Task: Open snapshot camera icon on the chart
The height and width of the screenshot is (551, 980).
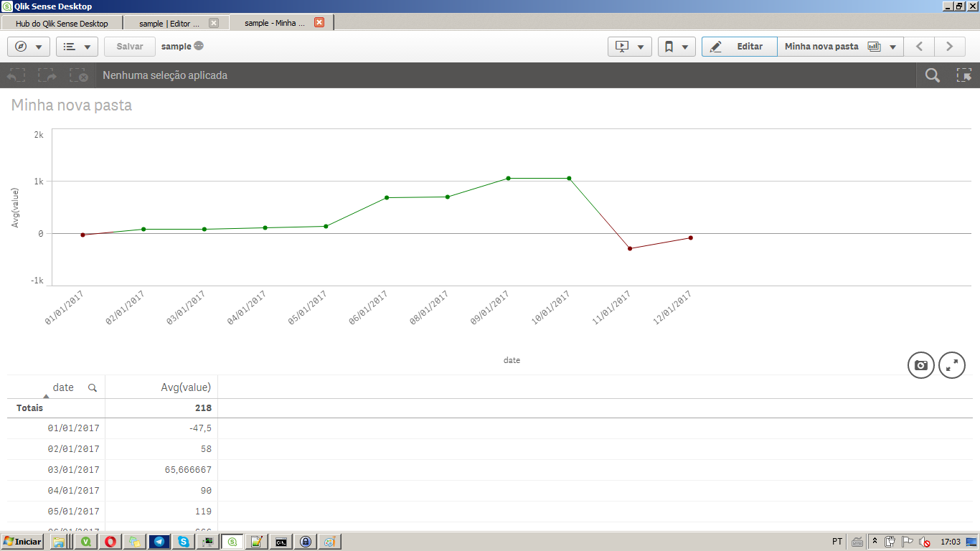Action: (x=920, y=365)
